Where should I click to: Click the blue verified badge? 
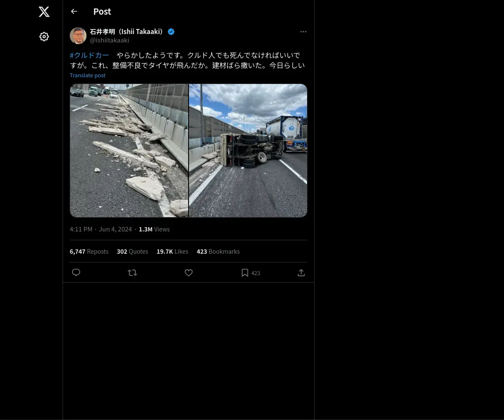[171, 31]
